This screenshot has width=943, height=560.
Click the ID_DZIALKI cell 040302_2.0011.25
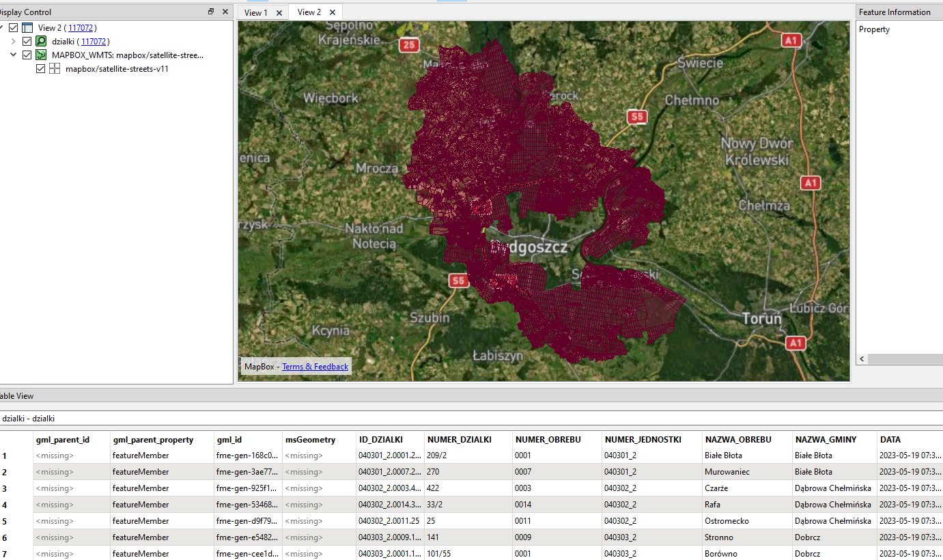[x=389, y=521]
